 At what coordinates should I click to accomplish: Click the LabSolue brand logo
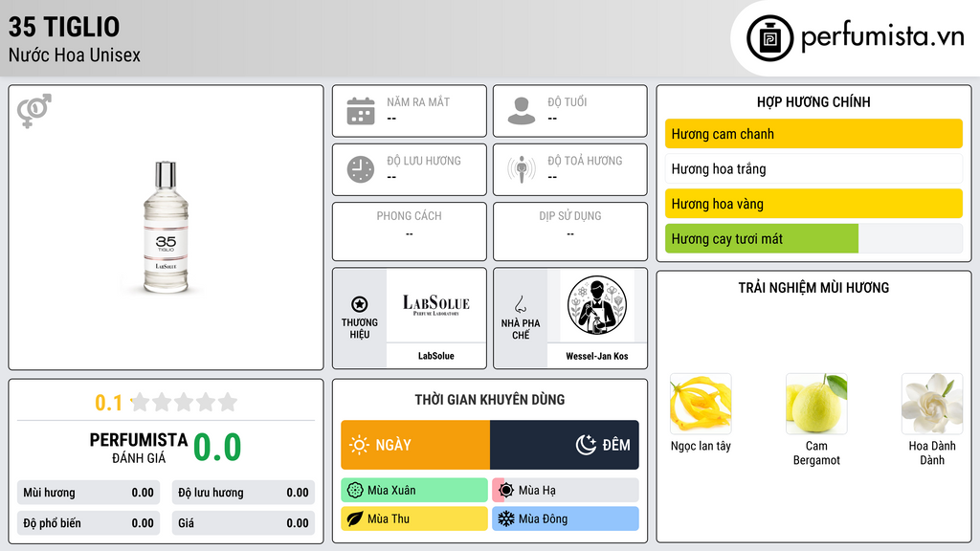click(435, 305)
